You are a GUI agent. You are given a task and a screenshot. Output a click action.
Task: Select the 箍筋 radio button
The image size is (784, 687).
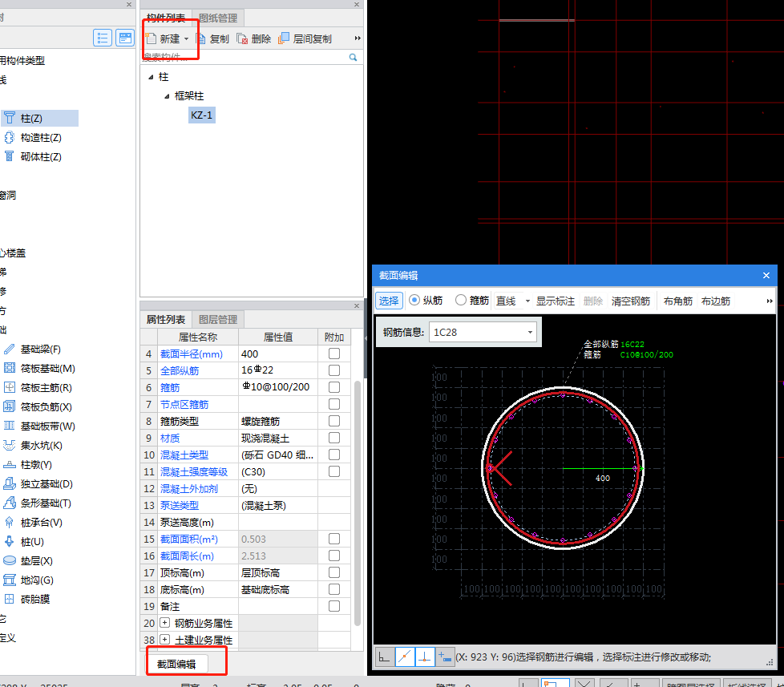coord(461,301)
